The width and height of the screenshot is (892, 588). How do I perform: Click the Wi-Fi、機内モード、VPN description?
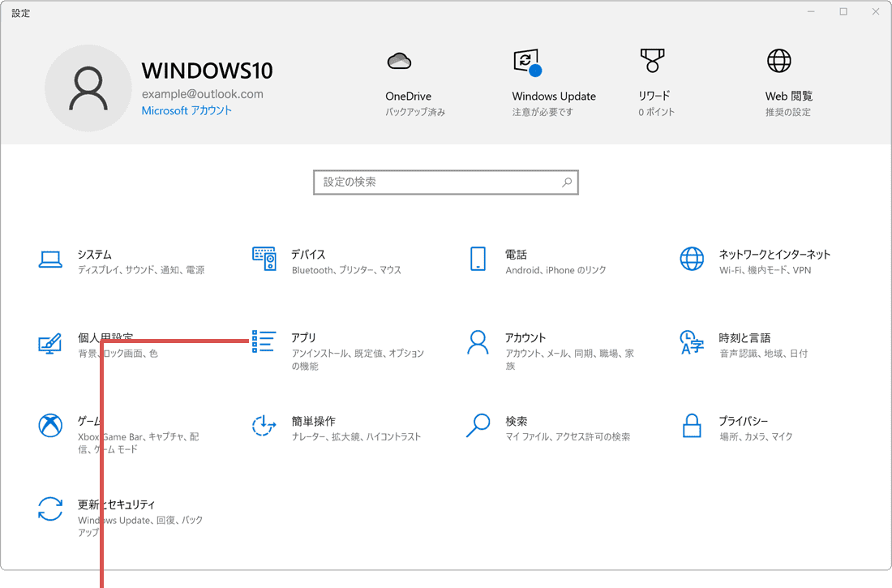click(x=765, y=270)
